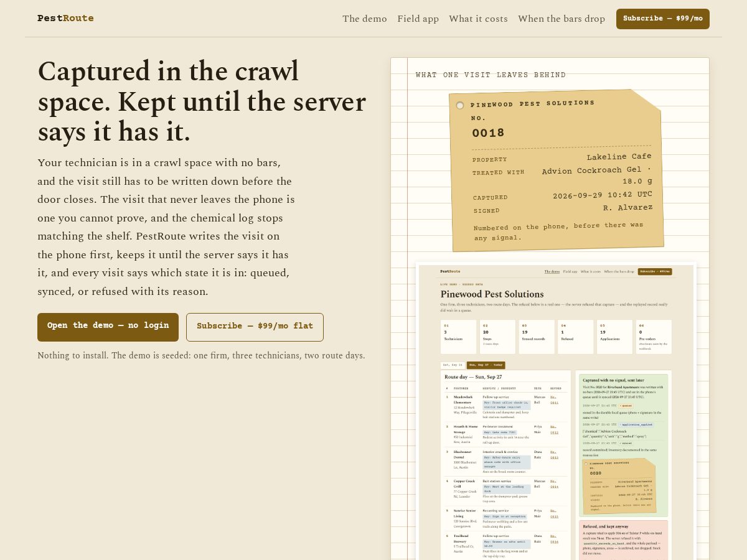747x560 pixels.
Task: Click the signer name "R. Alvarez"
Action: [627, 208]
